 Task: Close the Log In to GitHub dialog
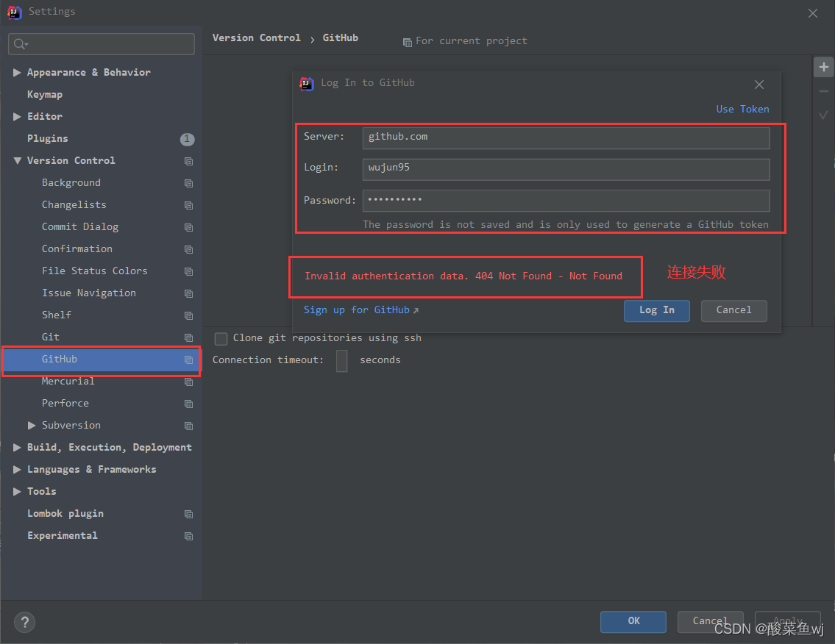click(758, 84)
